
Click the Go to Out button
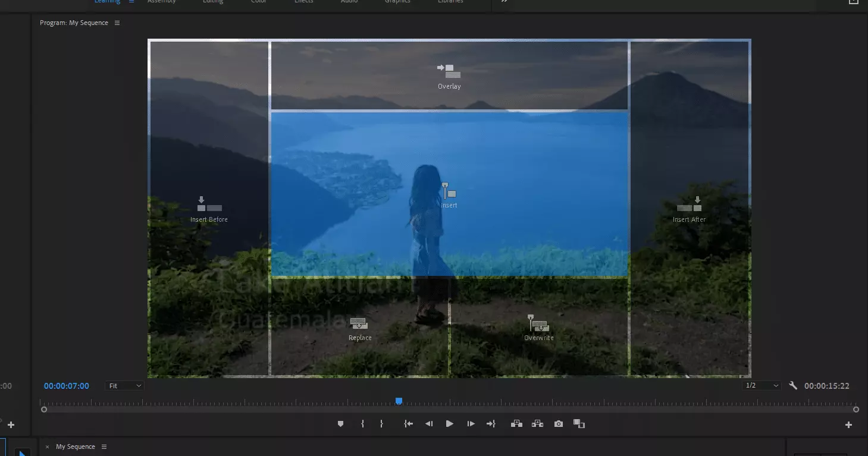491,424
